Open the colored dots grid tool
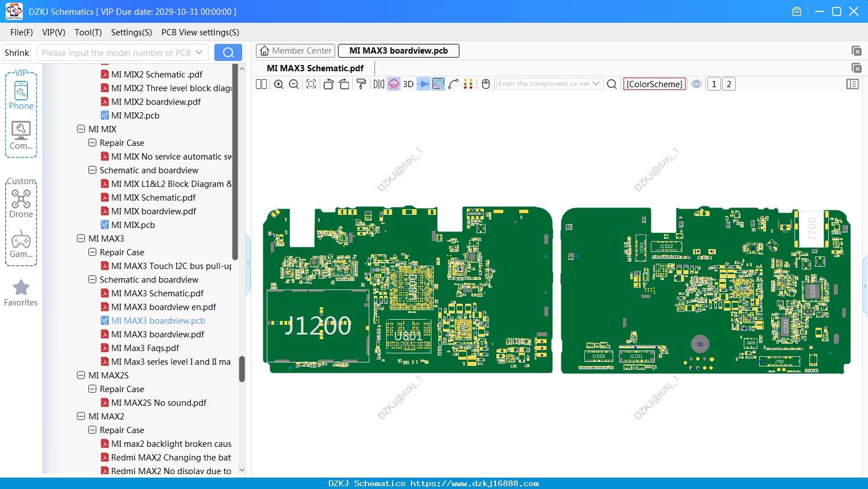The width and height of the screenshot is (868, 489). point(468,84)
